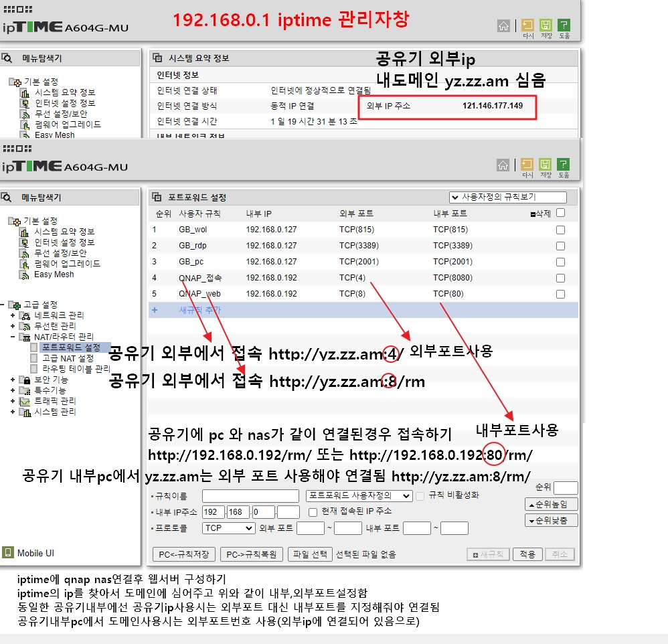Open 도움 help via the question mark icon

pyautogui.click(x=564, y=25)
